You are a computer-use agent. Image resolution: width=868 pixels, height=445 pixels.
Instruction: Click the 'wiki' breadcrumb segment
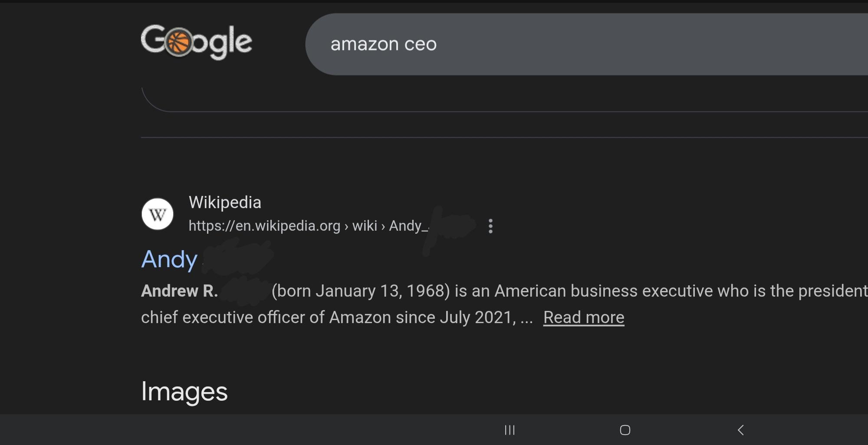[365, 226]
